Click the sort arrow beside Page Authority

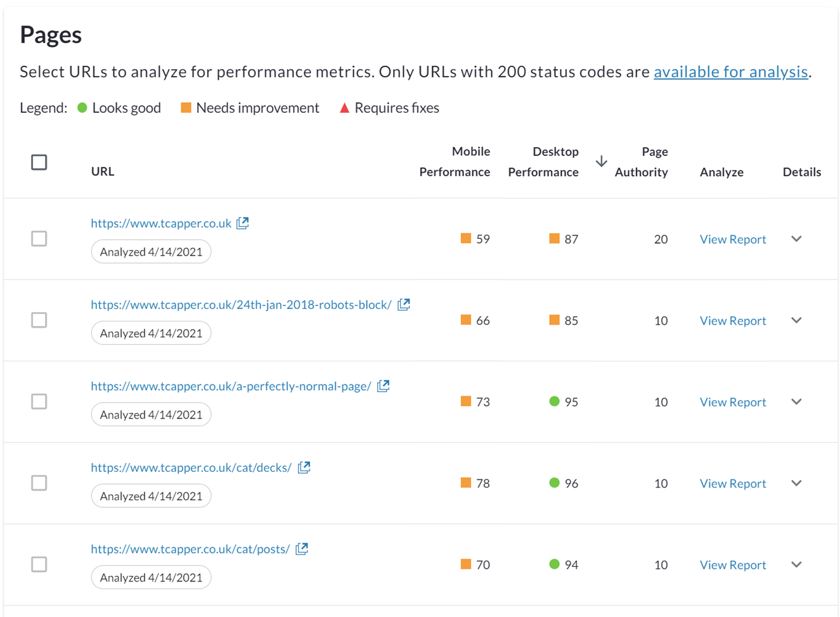pyautogui.click(x=602, y=162)
